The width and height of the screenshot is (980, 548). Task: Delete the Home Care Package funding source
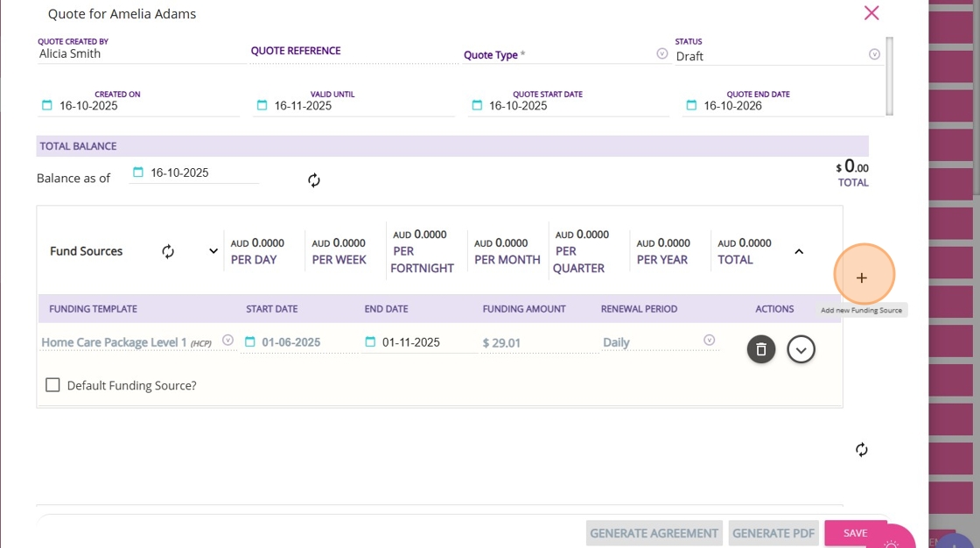coord(761,349)
